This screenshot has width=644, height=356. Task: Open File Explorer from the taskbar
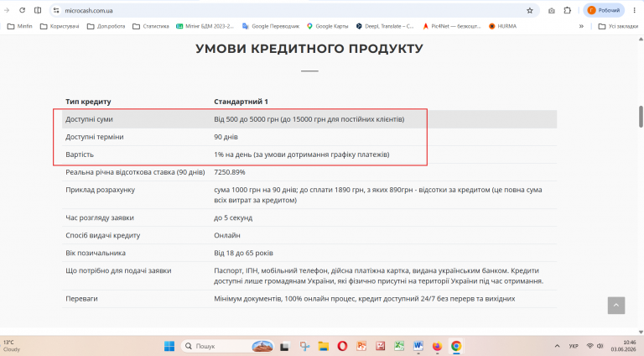pos(324,346)
